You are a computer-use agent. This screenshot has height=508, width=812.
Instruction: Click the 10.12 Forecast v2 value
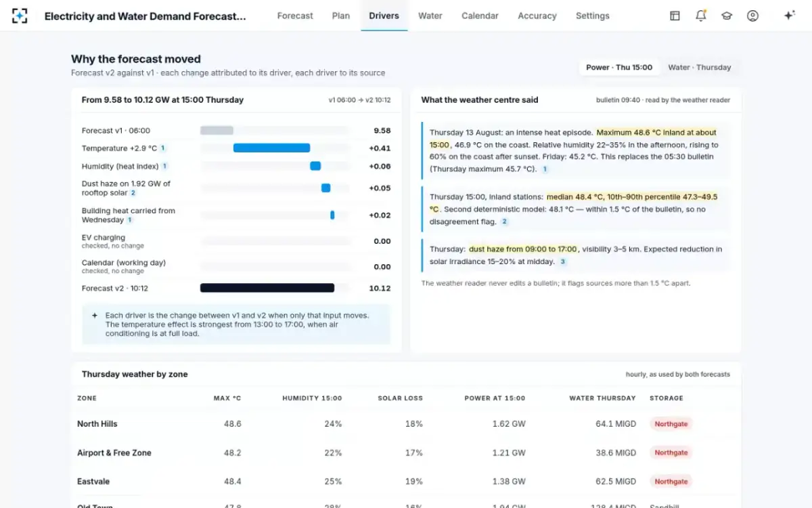pyautogui.click(x=380, y=289)
